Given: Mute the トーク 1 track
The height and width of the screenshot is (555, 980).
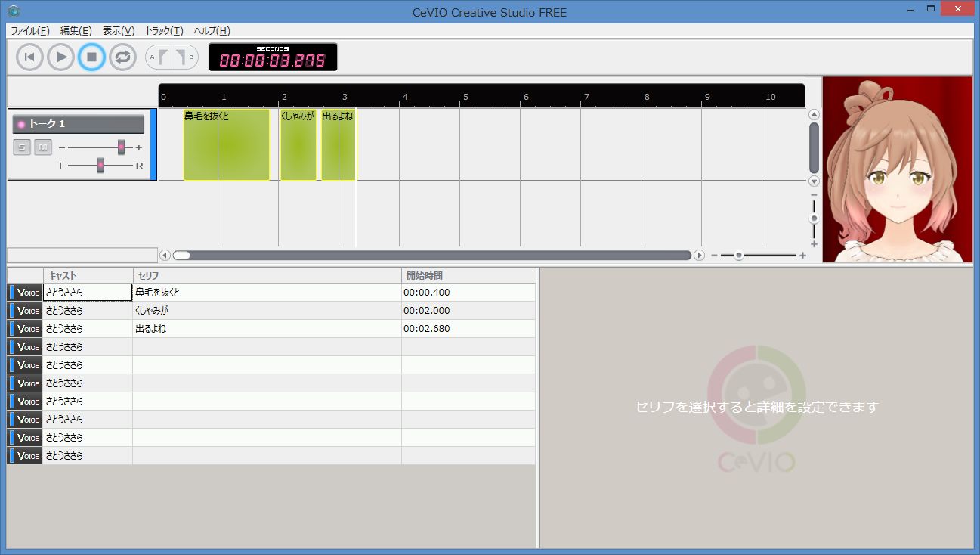Looking at the screenshot, I should [x=43, y=147].
